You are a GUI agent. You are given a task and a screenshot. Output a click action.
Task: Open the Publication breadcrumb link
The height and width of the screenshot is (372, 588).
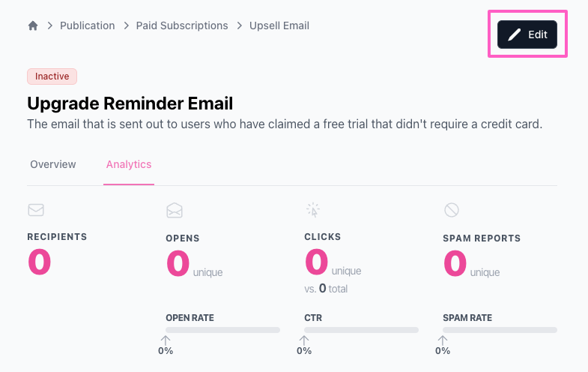88,25
